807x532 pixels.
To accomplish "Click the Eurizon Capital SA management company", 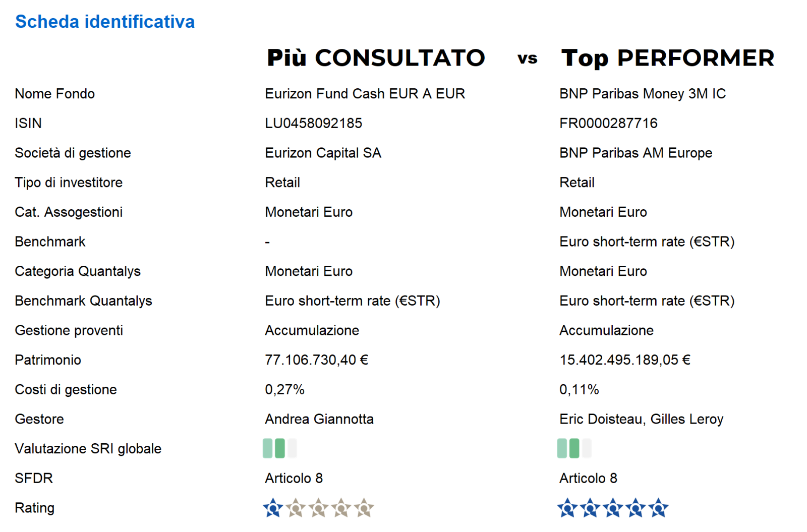I will coord(323,153).
